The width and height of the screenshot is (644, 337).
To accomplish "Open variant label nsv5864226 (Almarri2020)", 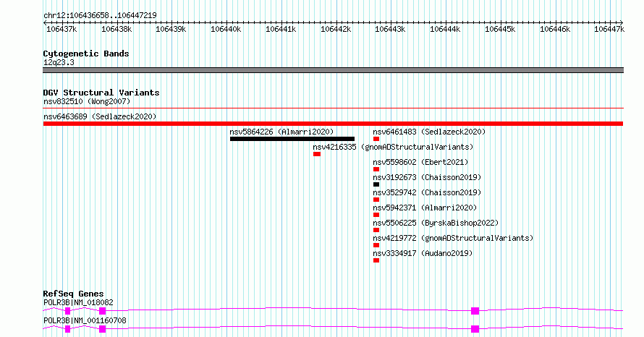I will coord(281,132).
